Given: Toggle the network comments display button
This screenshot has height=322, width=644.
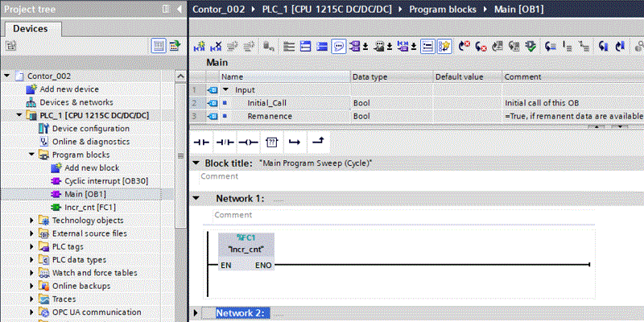Looking at the screenshot, I should point(339,46).
